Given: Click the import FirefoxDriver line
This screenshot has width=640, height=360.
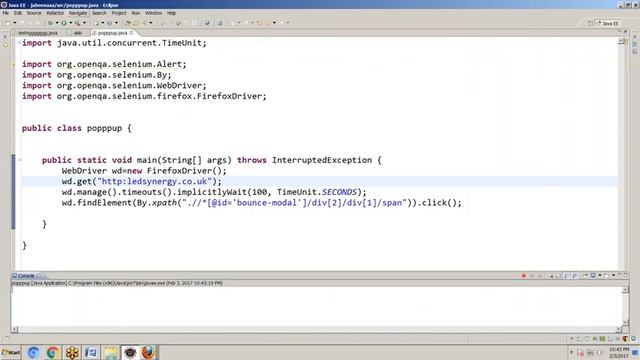Looking at the screenshot, I should click(x=144, y=96).
